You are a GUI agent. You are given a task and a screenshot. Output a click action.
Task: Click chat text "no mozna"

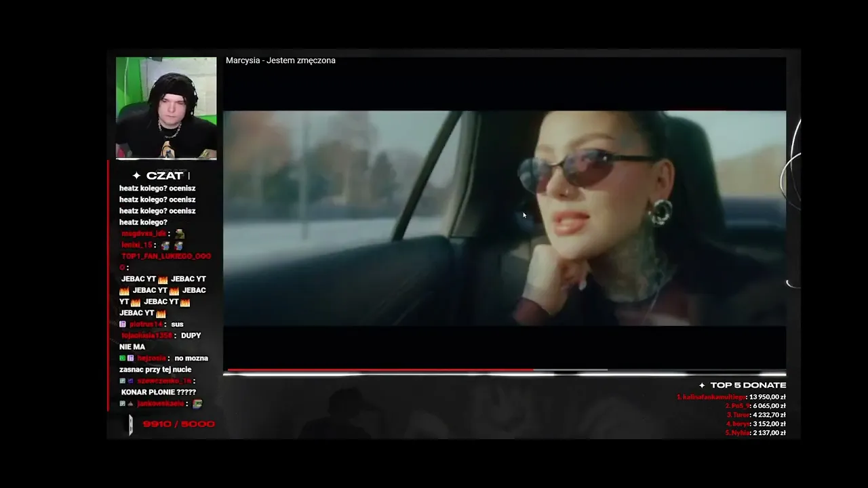click(x=191, y=358)
